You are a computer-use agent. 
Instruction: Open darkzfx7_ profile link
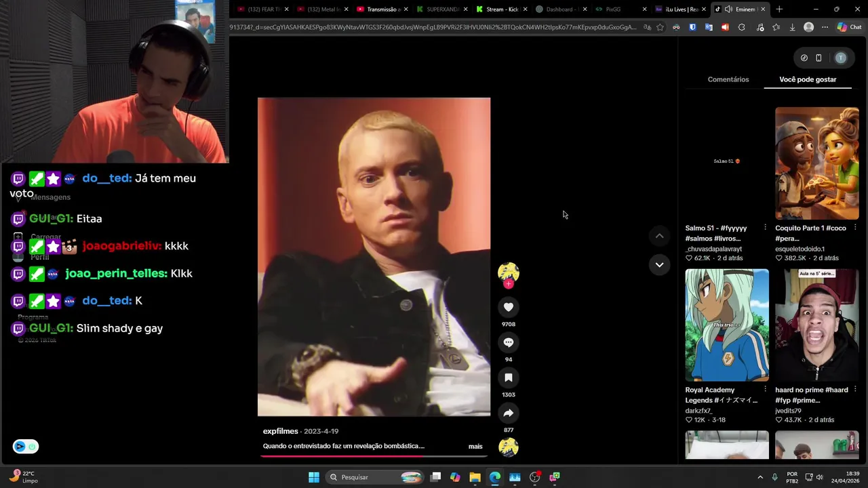click(698, 411)
